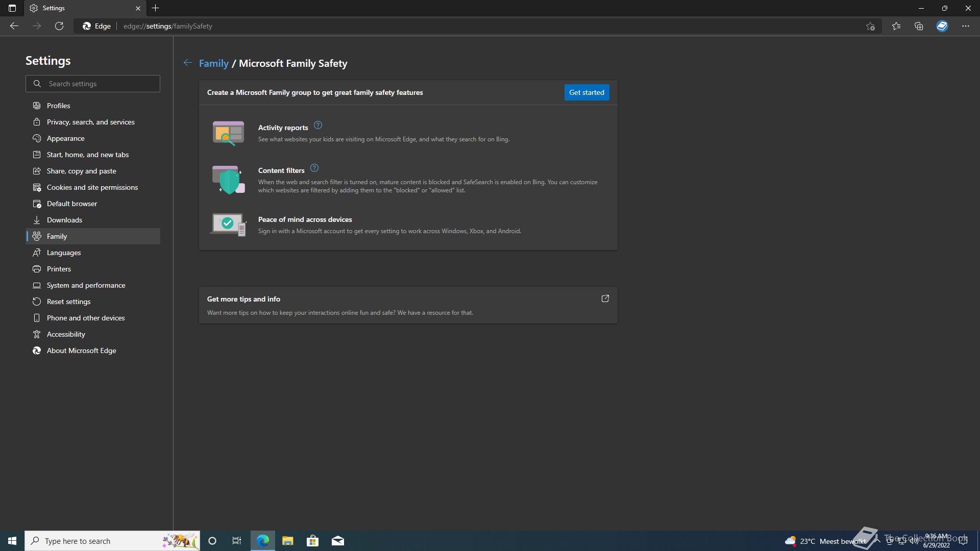The image size is (980, 551).
Task: Click the Family breadcrumb link
Action: [213, 63]
